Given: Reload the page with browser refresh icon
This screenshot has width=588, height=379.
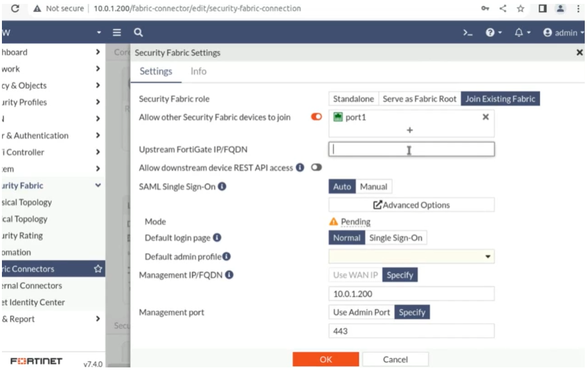Looking at the screenshot, I should coord(15,8).
